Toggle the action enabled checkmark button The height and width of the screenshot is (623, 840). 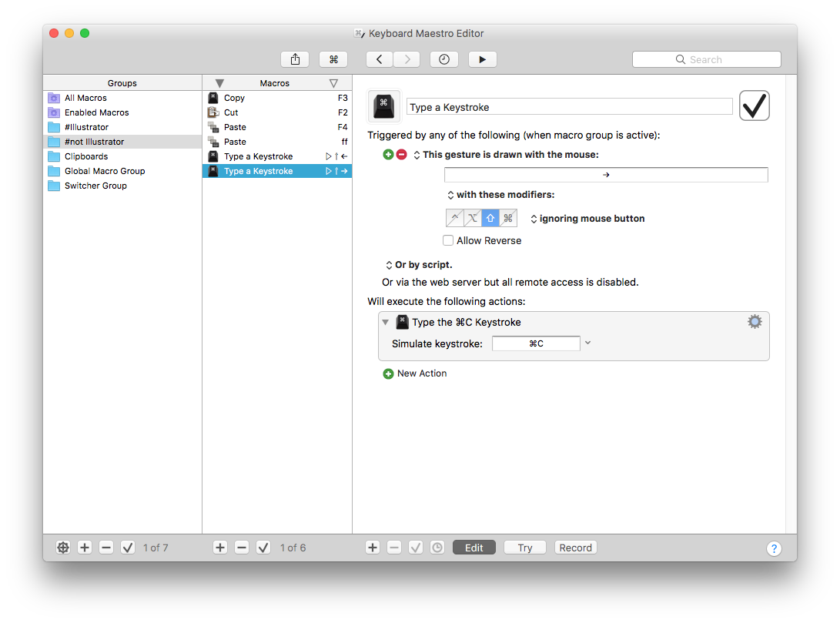point(416,548)
